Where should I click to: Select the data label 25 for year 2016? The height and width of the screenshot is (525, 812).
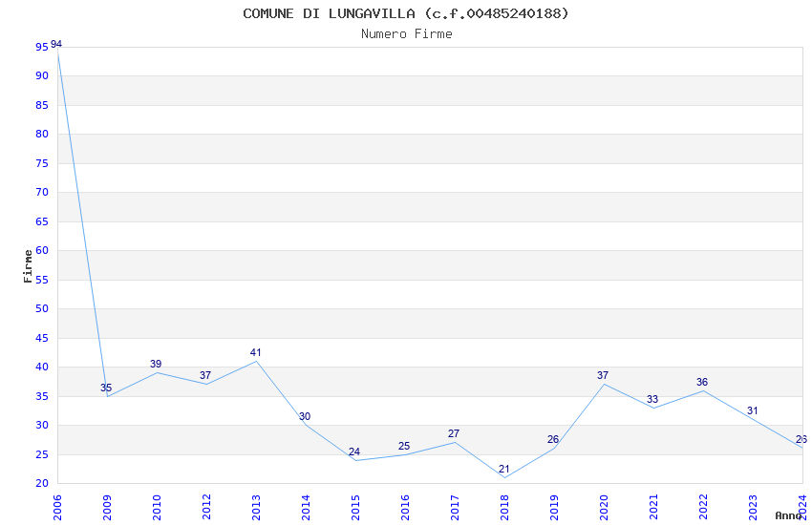coord(404,446)
